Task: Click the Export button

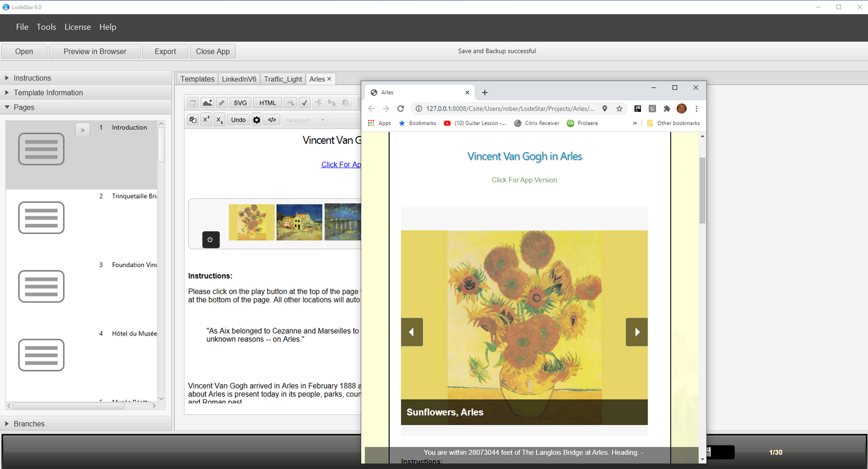Action: (x=165, y=51)
